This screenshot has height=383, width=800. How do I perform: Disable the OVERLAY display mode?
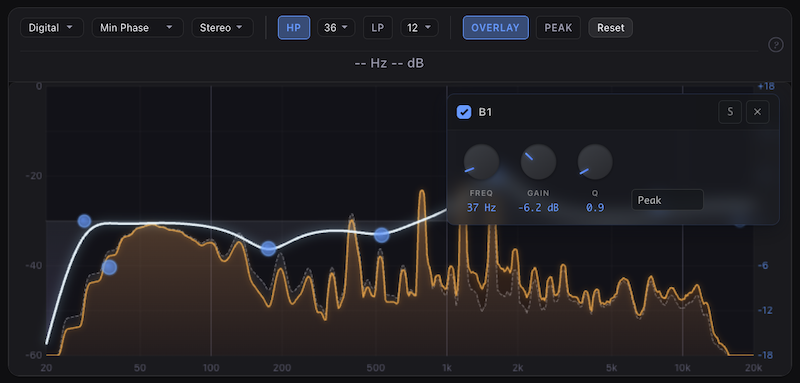point(495,28)
